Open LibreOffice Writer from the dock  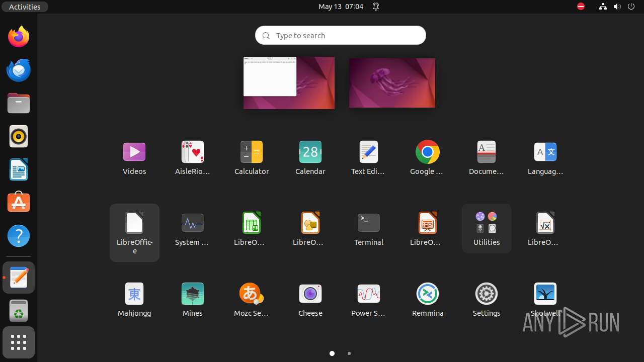pyautogui.click(x=19, y=169)
